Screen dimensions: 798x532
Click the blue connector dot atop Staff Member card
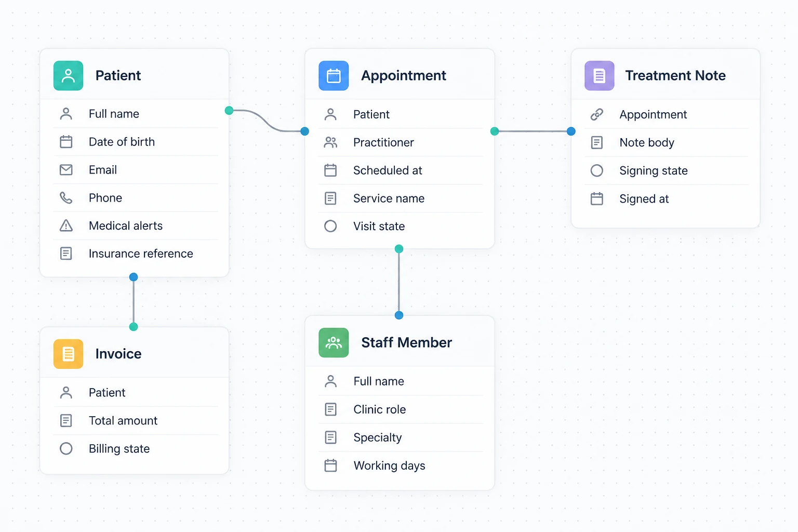399,315
